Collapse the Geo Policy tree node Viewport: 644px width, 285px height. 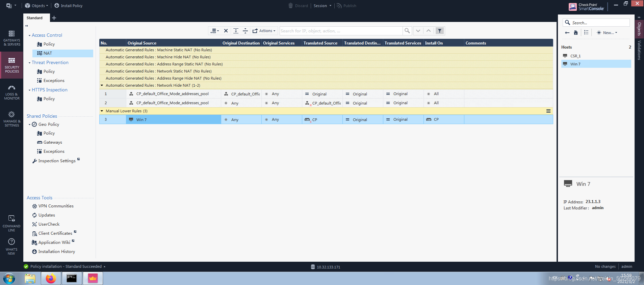(29, 124)
